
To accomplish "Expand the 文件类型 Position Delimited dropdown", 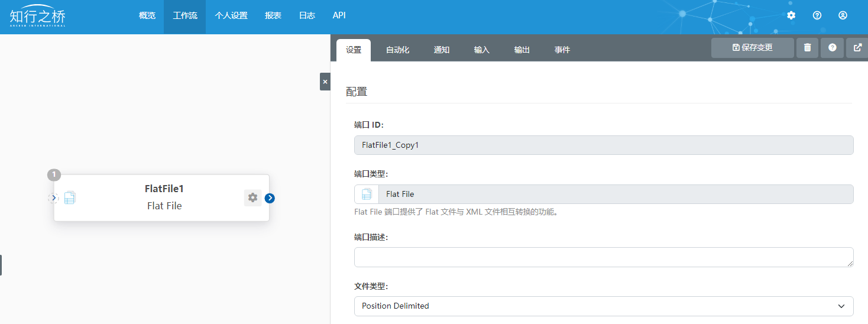I will (x=604, y=306).
